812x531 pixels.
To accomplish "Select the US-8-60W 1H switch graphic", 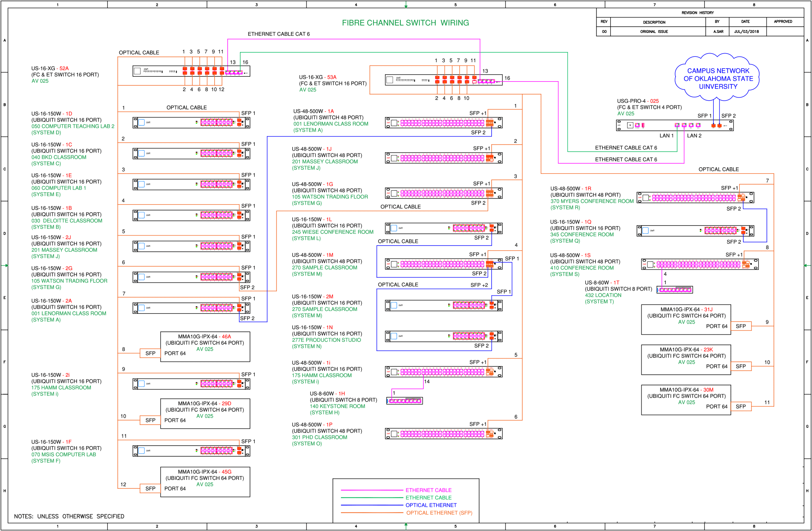I will click(404, 401).
